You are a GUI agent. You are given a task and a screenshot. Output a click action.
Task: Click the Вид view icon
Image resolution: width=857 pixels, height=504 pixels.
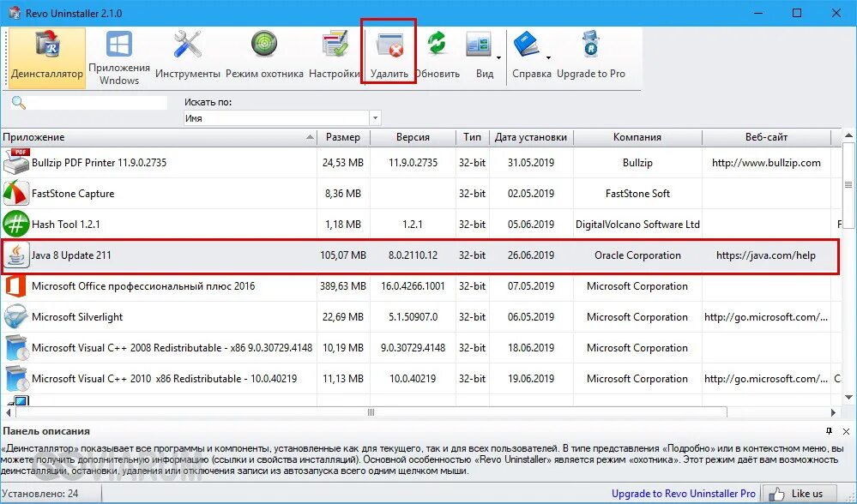479,45
